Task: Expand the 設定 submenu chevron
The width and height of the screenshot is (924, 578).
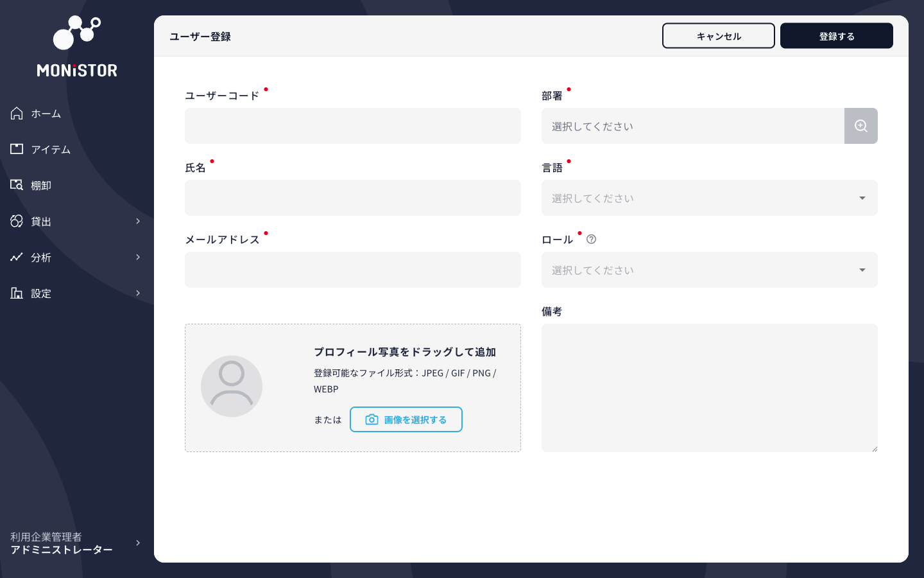Action: point(137,293)
